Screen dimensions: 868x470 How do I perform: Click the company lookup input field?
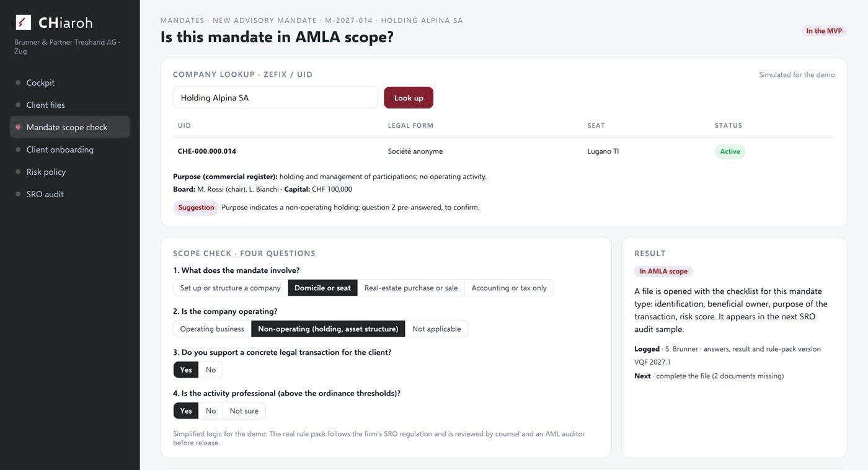click(275, 97)
